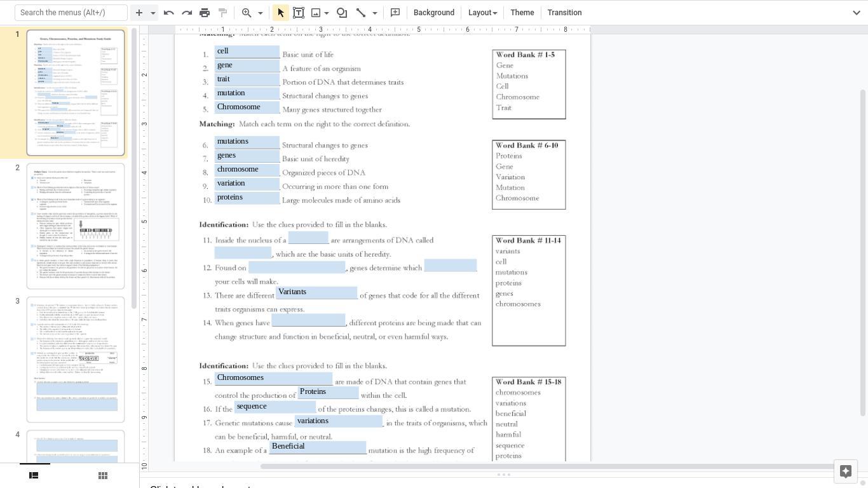The width and height of the screenshot is (868, 488).
Task: Click the filmstrip panel scrollbar
Action: click(x=134, y=169)
